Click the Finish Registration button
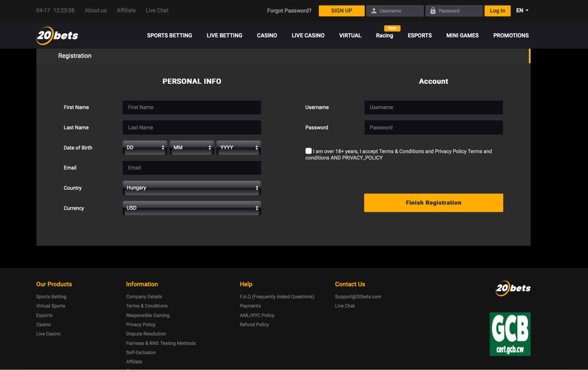The image size is (588, 370). click(434, 203)
